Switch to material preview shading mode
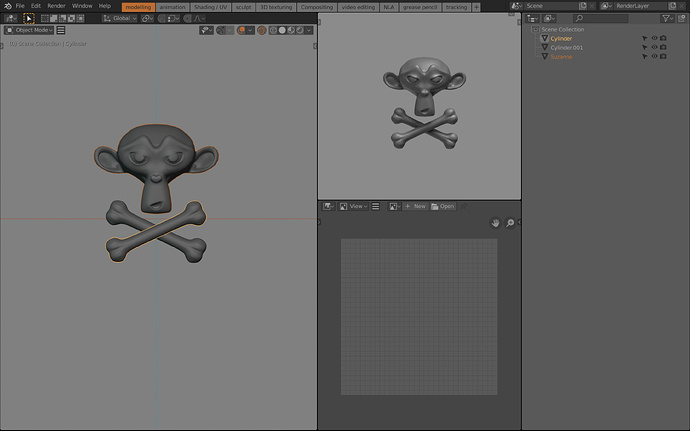 pyautogui.click(x=291, y=30)
